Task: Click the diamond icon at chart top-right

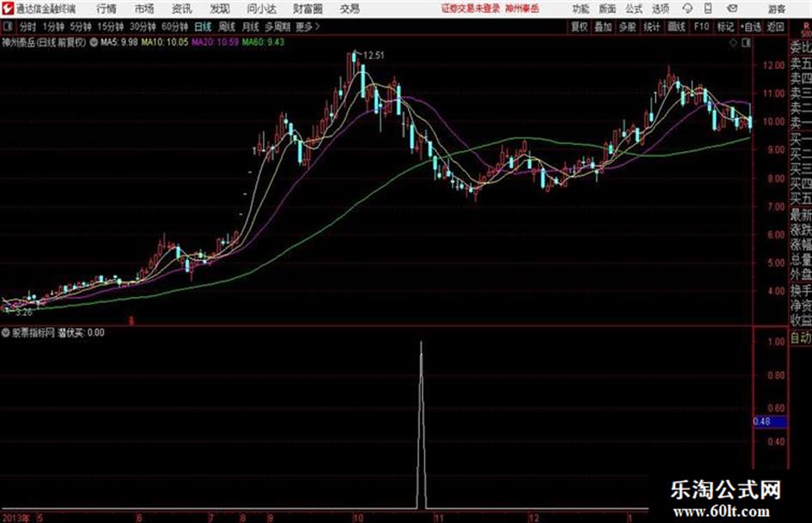Action: click(733, 43)
